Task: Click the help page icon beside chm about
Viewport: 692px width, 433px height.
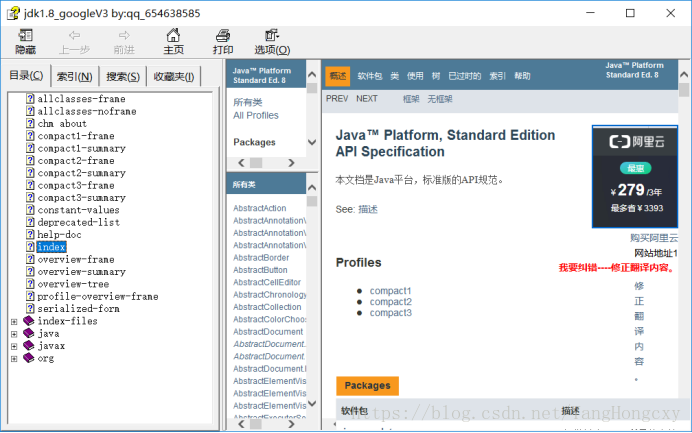Action: (x=30, y=123)
